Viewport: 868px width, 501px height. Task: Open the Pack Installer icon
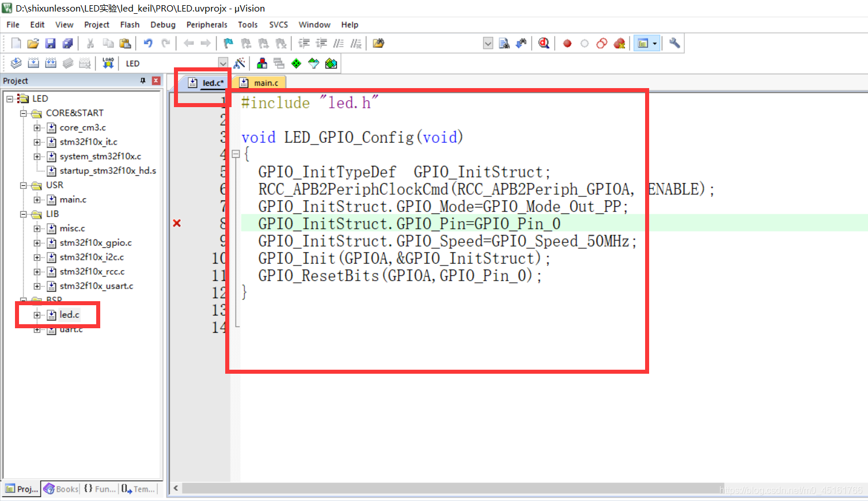click(x=331, y=63)
